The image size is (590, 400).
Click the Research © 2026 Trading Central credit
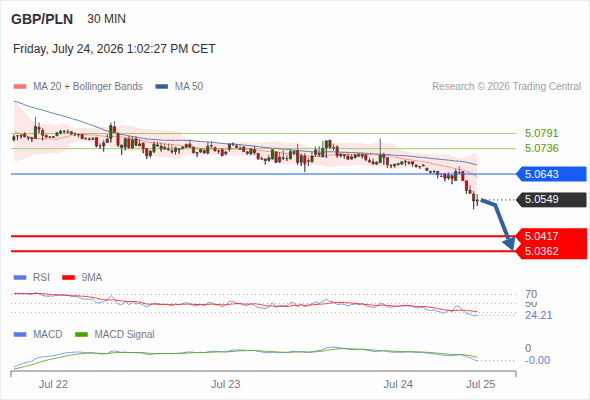point(506,87)
